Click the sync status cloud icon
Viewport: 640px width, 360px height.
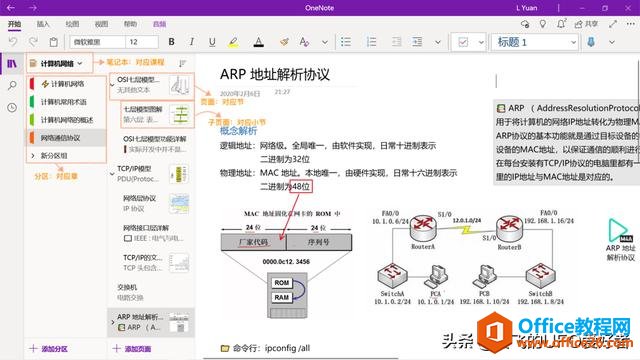coord(525,24)
